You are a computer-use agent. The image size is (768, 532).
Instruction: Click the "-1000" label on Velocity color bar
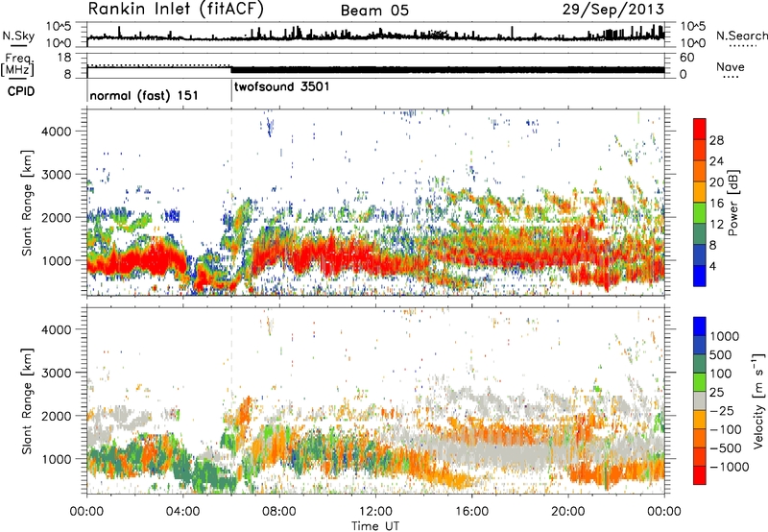point(729,467)
